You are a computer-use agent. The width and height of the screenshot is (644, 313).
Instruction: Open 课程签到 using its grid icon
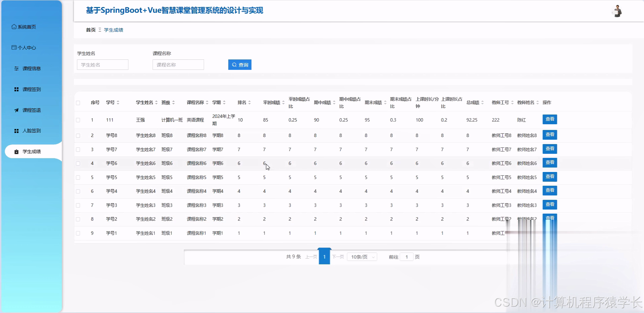[16, 89]
